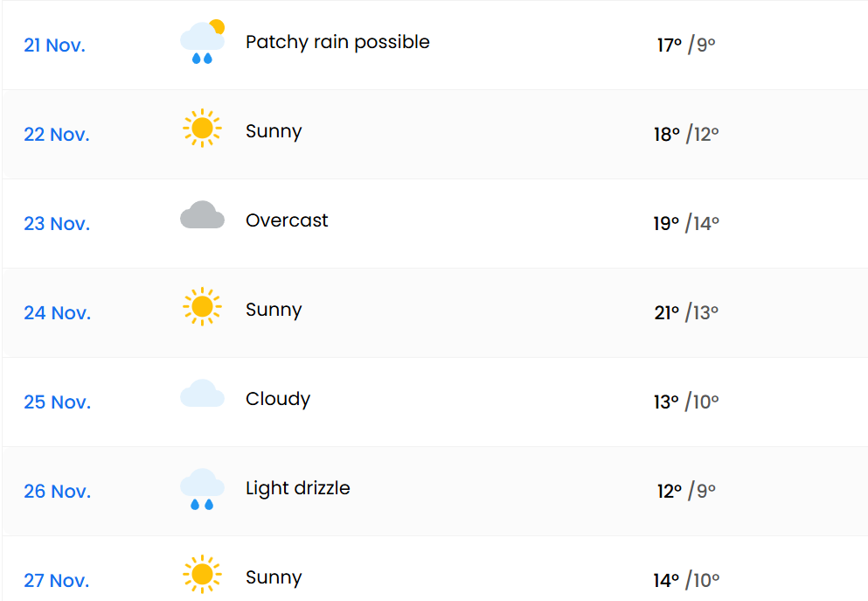868x601 pixels.
Task: Click the "Cloudy" condition text
Action: [278, 399]
